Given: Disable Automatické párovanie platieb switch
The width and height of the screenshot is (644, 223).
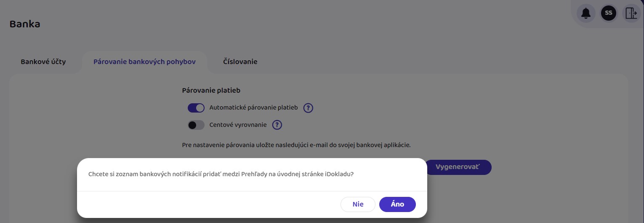Looking at the screenshot, I should [x=196, y=108].
